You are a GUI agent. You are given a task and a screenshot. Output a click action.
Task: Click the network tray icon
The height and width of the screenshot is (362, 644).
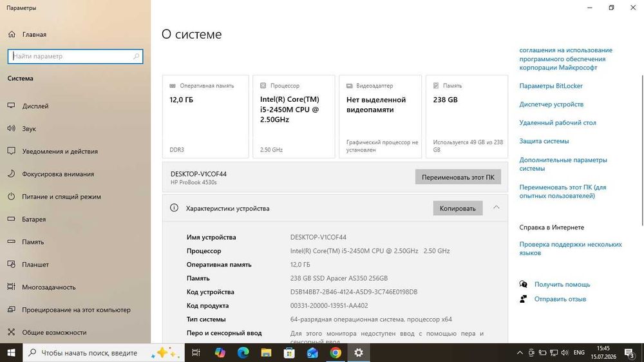pyautogui.click(x=554, y=352)
